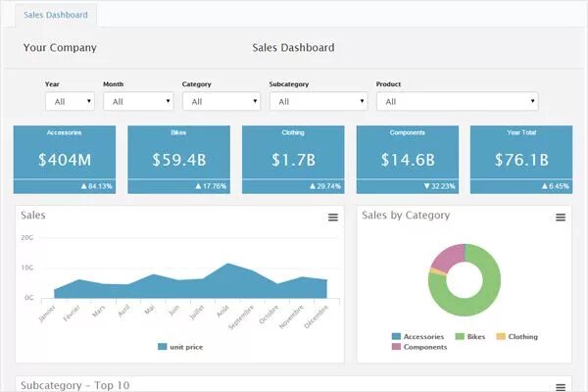
Task: Open the Year filter dropdown
Action: [x=70, y=101]
